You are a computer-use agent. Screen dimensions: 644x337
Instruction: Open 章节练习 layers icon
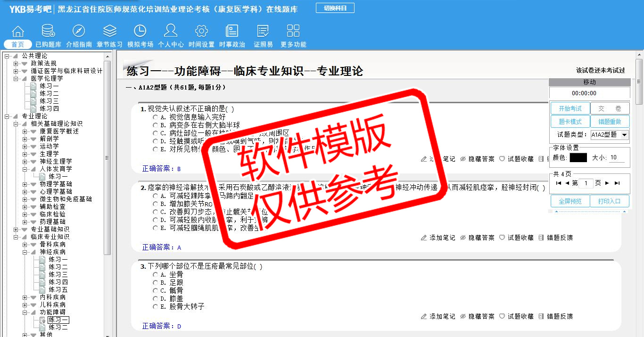109,32
